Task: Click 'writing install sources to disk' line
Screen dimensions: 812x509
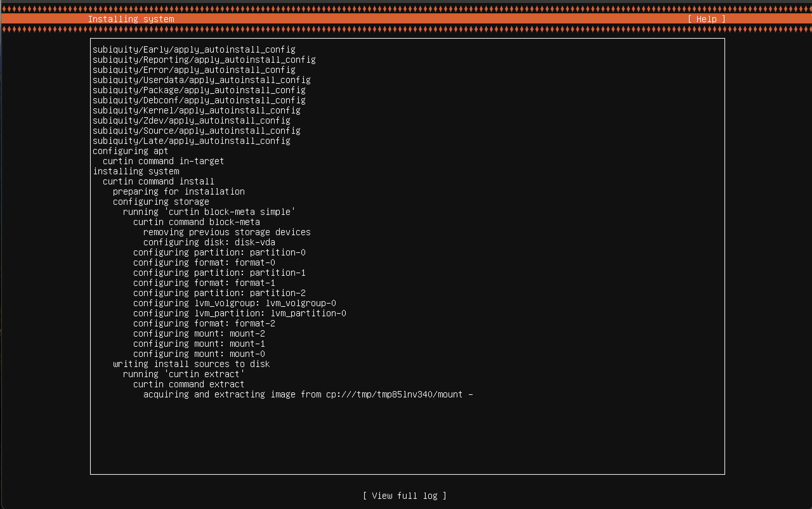Action: click(x=191, y=364)
